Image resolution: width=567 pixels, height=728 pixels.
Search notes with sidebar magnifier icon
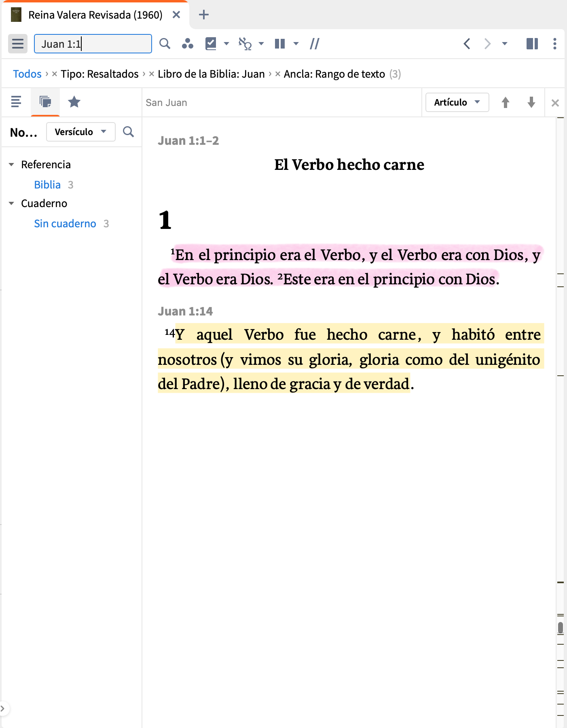click(x=129, y=132)
